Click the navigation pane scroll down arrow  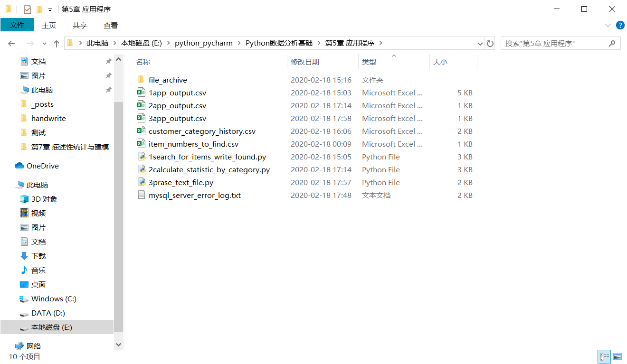[119, 345]
